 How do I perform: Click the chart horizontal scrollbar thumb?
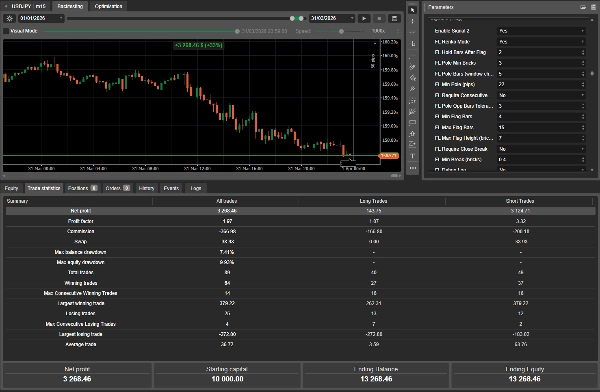394,176
